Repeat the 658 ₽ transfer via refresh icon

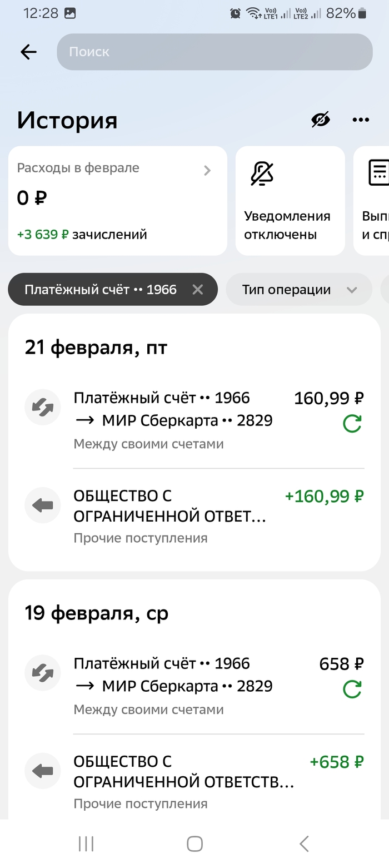pyautogui.click(x=352, y=690)
